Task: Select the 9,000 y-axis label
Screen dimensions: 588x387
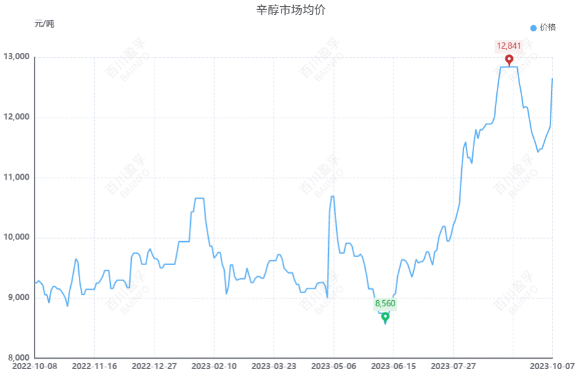Action: [x=18, y=298]
